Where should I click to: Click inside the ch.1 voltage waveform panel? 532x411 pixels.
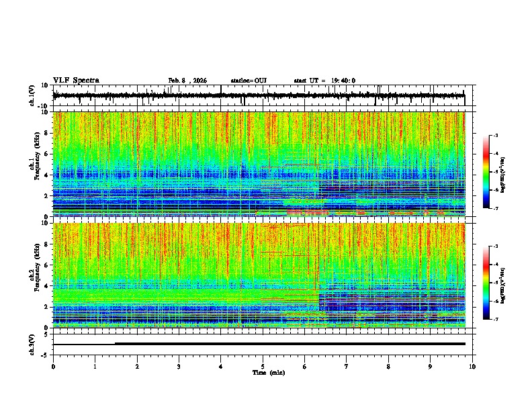[x=264, y=95]
